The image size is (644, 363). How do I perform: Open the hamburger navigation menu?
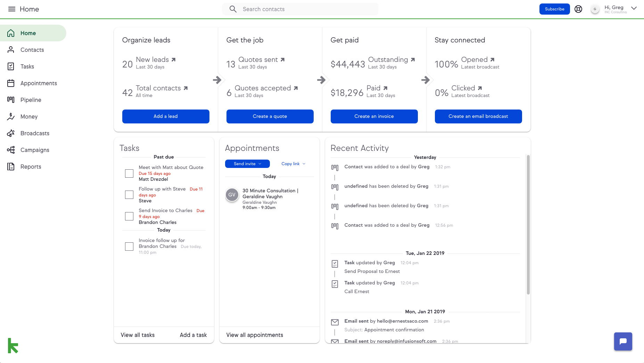click(x=12, y=9)
